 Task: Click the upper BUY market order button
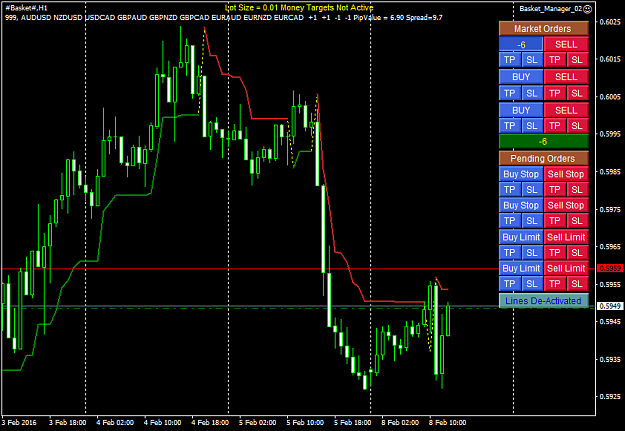pos(521,77)
